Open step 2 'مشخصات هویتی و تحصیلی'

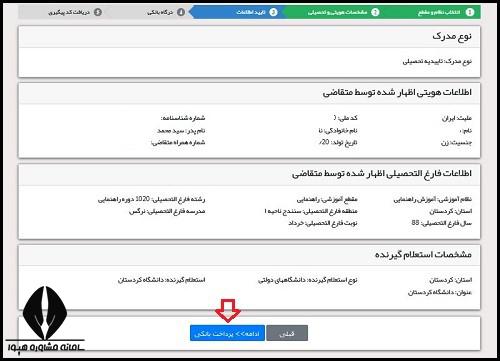tap(343, 12)
